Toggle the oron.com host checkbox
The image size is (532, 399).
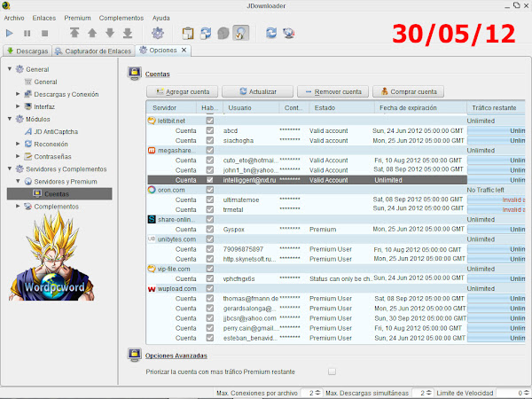[x=210, y=190]
